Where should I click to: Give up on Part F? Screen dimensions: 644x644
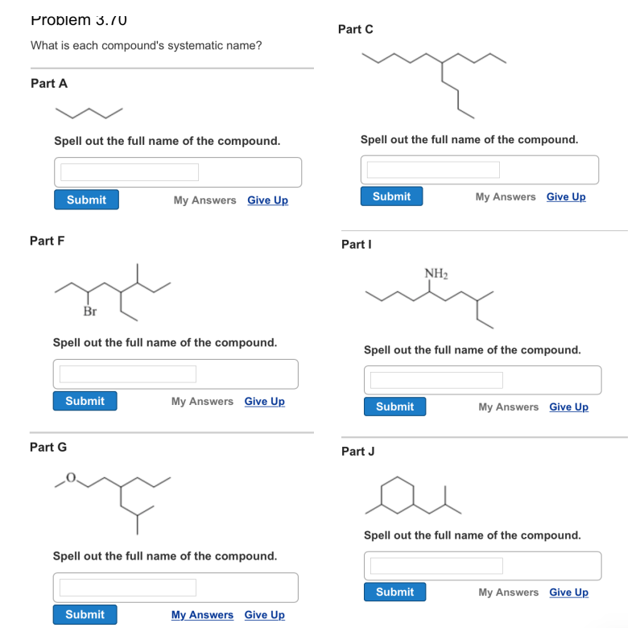(x=264, y=401)
